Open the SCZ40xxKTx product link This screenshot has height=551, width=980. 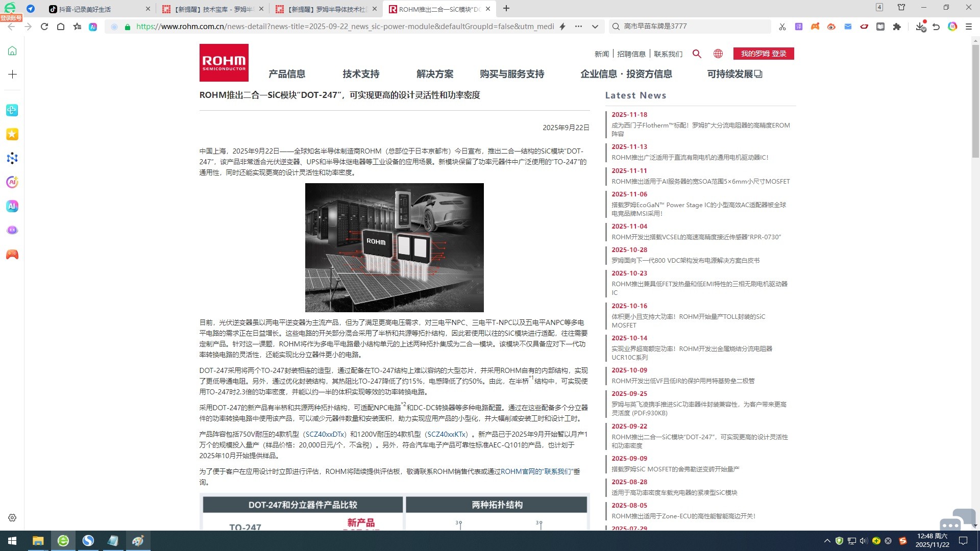click(447, 434)
